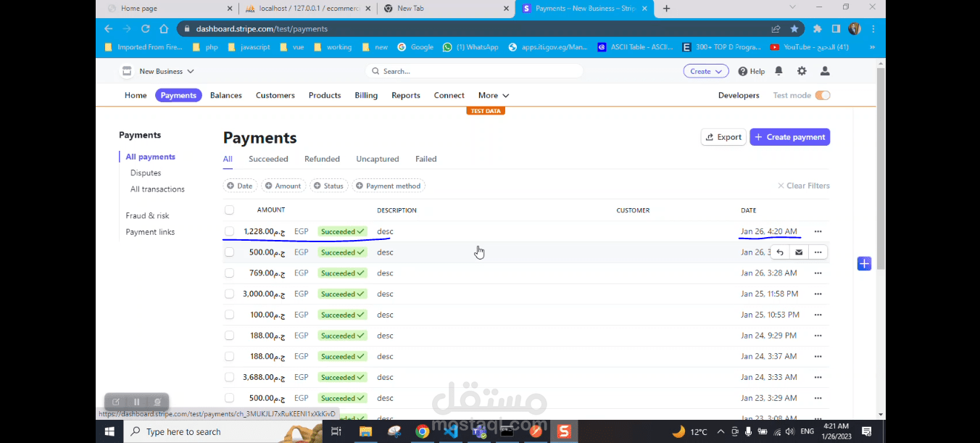Select the checkbox for the 3,688.00 payment
The height and width of the screenshot is (443, 980).
tap(229, 377)
